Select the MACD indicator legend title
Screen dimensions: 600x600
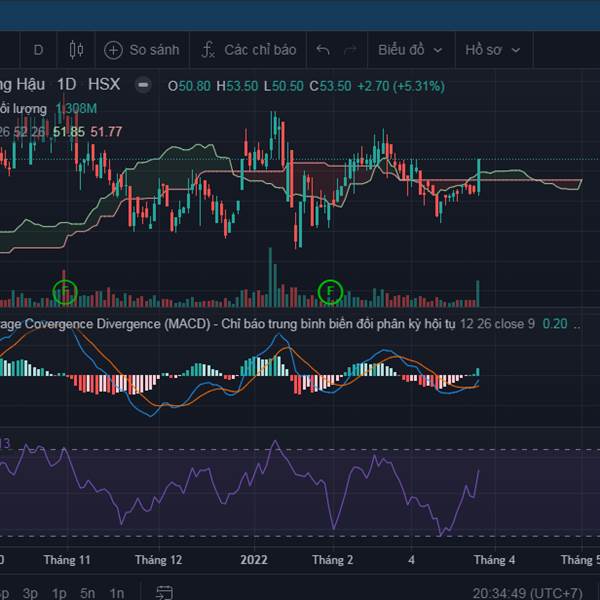(x=228, y=324)
